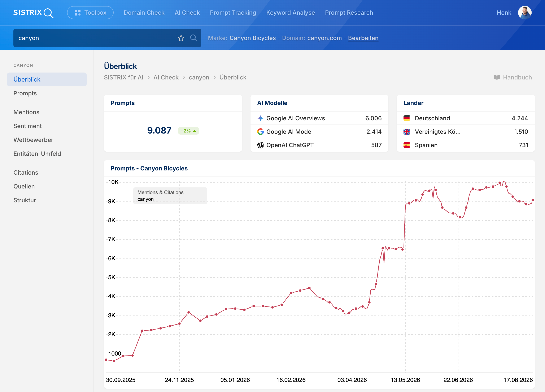Open Prompt Tracking in top navigation

coord(233,13)
